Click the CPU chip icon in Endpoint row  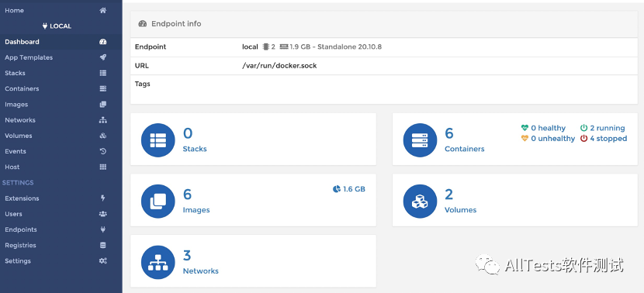[265, 47]
